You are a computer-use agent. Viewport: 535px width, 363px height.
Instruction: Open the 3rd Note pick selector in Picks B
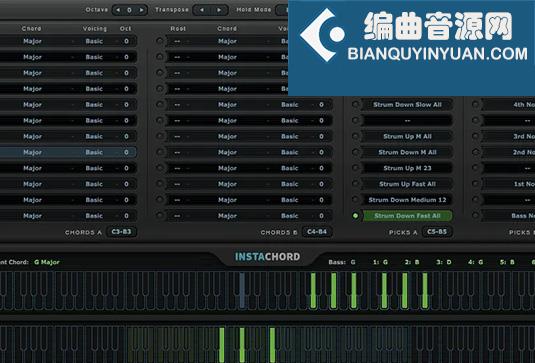(x=508, y=136)
